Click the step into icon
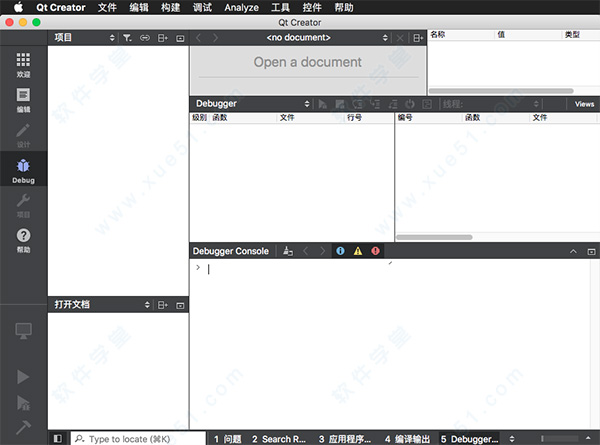 coord(375,104)
